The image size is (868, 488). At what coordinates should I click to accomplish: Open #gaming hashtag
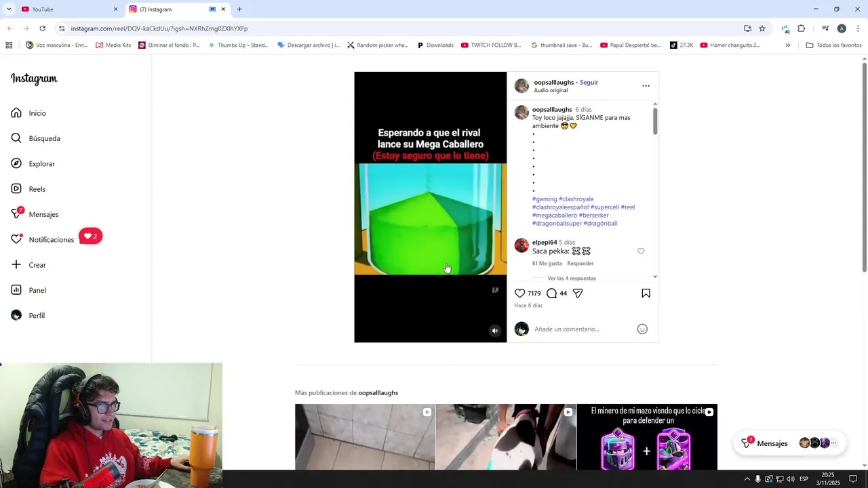tap(545, 199)
